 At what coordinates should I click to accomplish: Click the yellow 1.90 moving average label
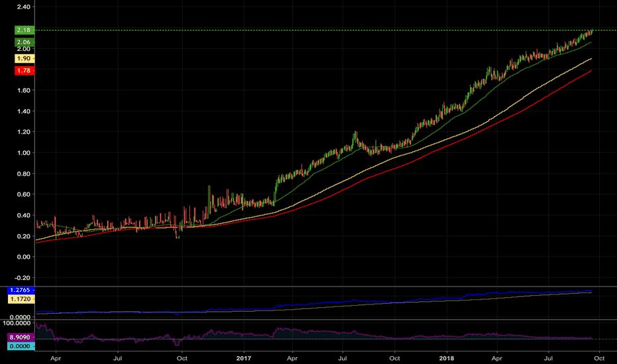pos(24,59)
